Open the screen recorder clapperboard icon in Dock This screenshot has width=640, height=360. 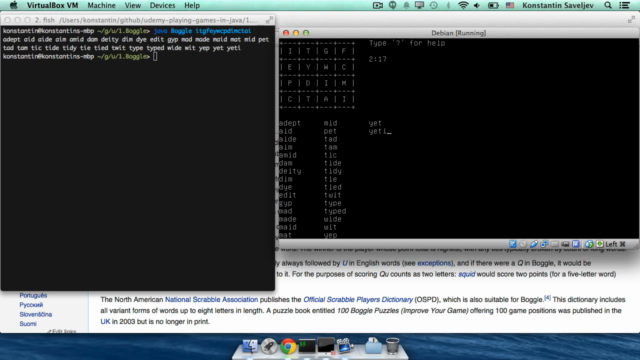click(x=345, y=346)
